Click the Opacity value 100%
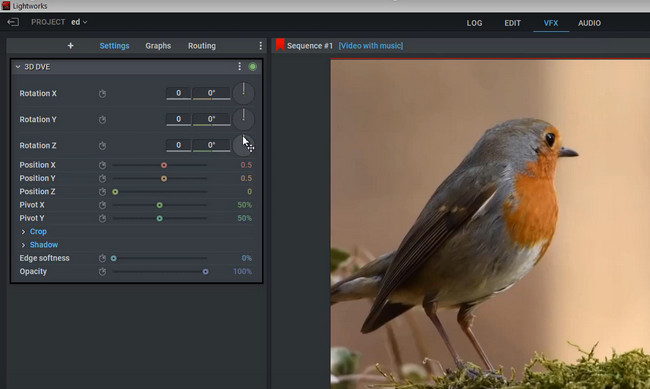Image resolution: width=650 pixels, height=389 pixels. coord(243,272)
